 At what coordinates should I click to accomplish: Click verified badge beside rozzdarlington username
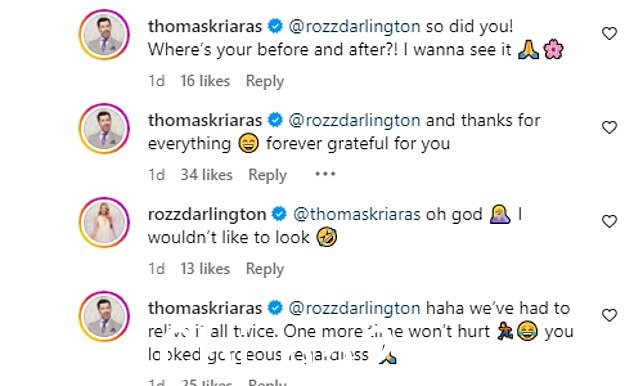tap(279, 214)
